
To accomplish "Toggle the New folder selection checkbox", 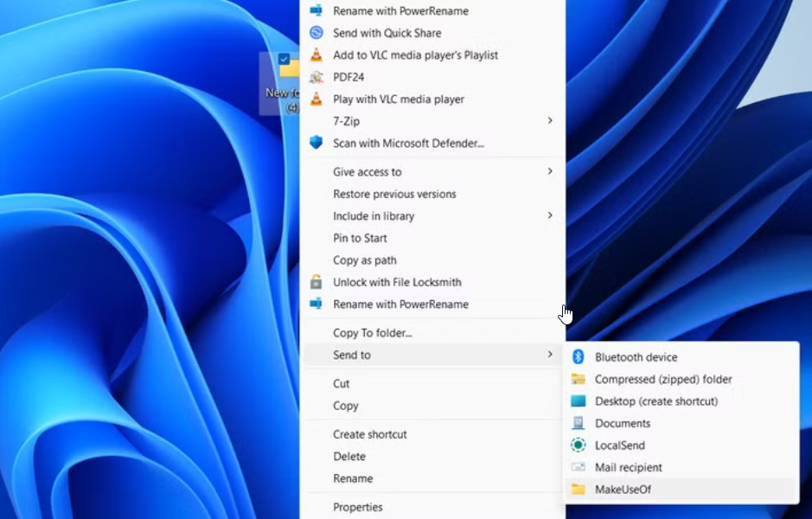I will [284, 60].
